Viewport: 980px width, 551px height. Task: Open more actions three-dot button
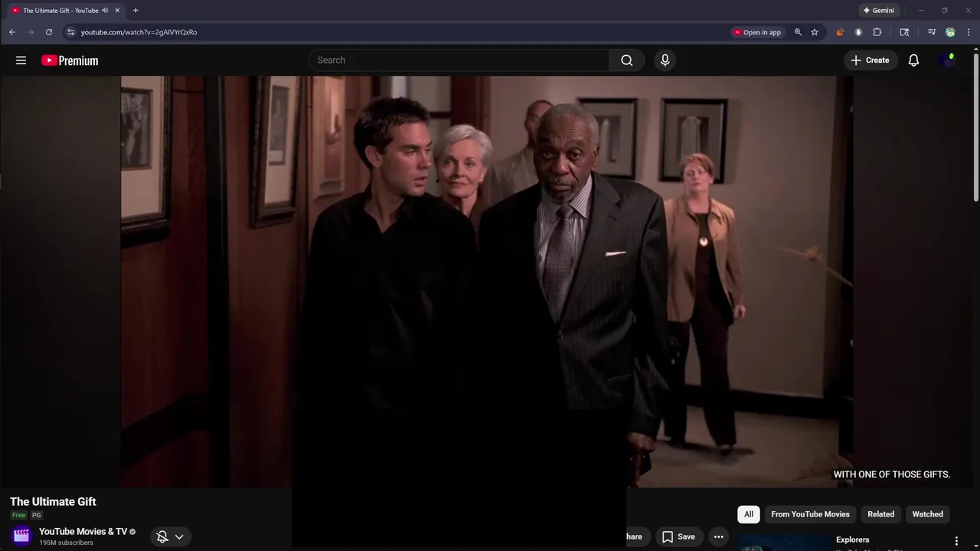click(718, 536)
